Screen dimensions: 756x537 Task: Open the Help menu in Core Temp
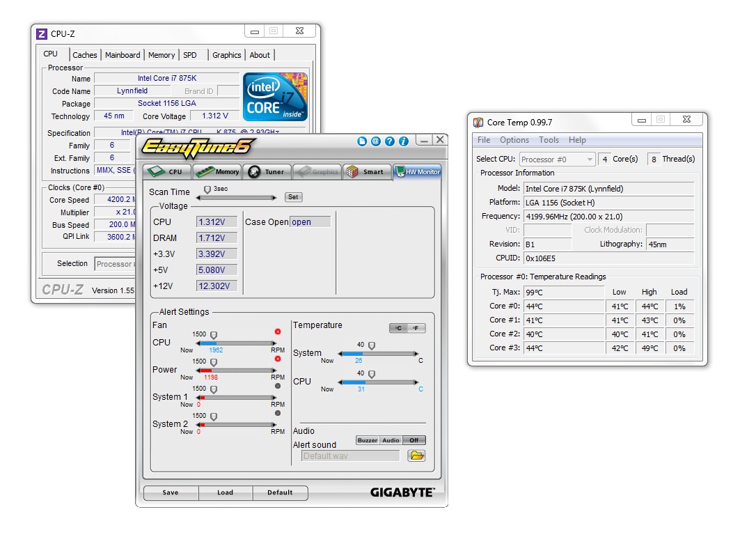(x=577, y=140)
